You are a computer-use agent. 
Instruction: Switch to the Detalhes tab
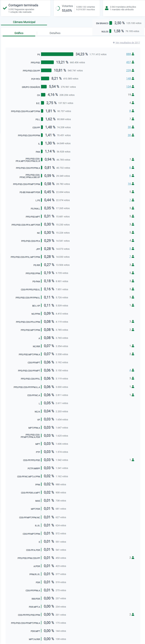(x=55, y=33)
